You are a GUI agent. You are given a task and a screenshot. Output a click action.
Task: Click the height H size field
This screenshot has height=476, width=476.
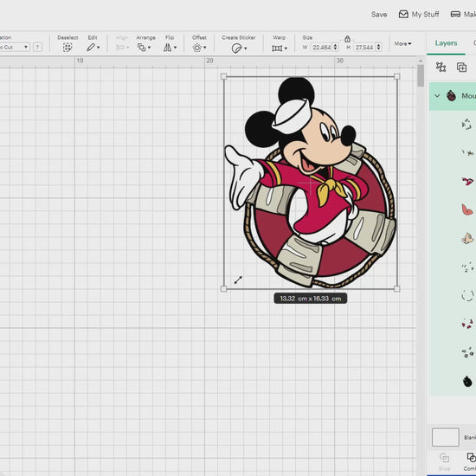[364, 48]
